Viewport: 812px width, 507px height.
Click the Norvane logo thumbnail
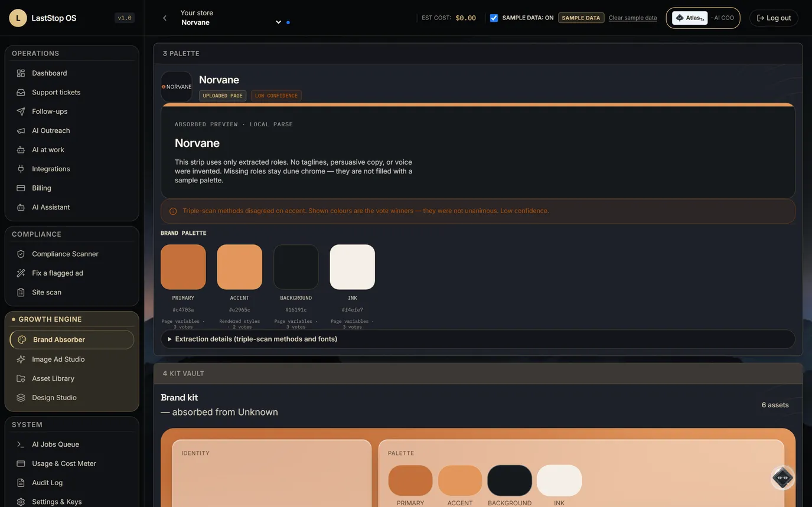point(177,87)
